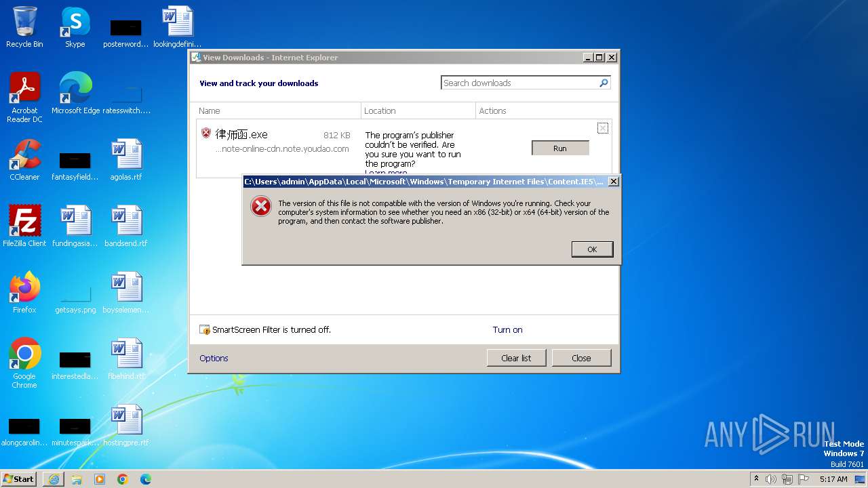Viewport: 868px width, 488px height.
Task: Open the alongcarolin desktop file
Action: [x=24, y=430]
